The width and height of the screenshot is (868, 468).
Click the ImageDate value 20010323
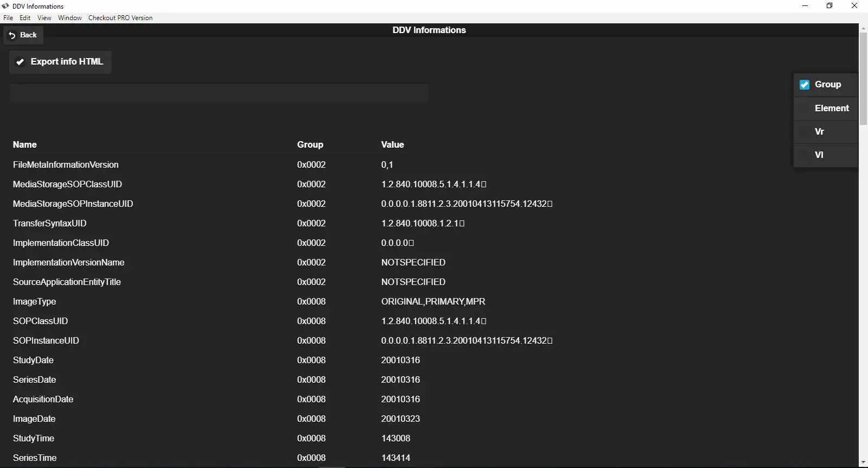click(x=401, y=419)
